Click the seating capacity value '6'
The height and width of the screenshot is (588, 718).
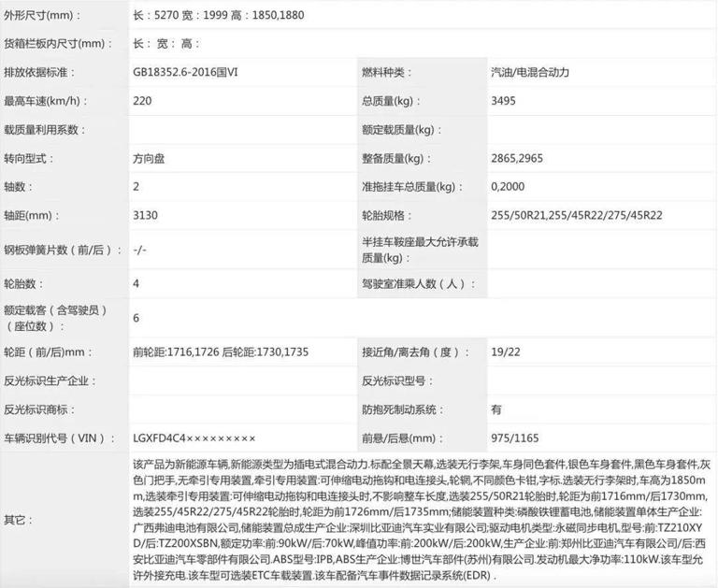136,318
